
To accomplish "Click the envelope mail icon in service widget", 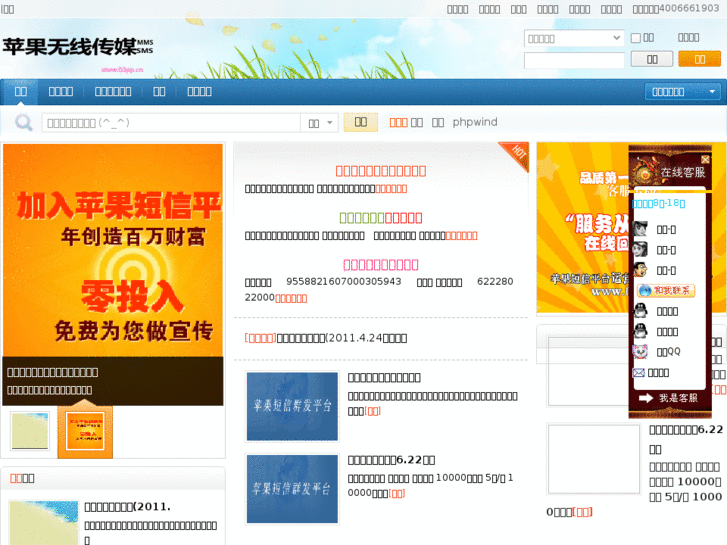I will point(638,372).
